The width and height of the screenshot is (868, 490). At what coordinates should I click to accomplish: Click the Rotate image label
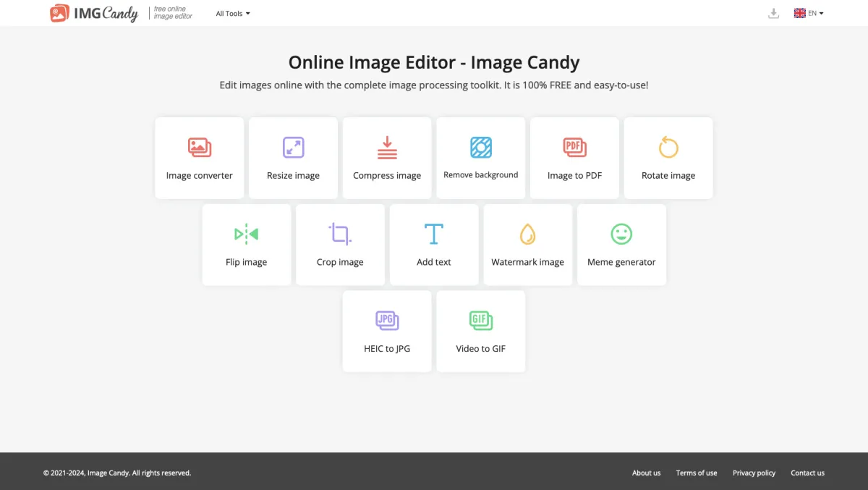668,175
